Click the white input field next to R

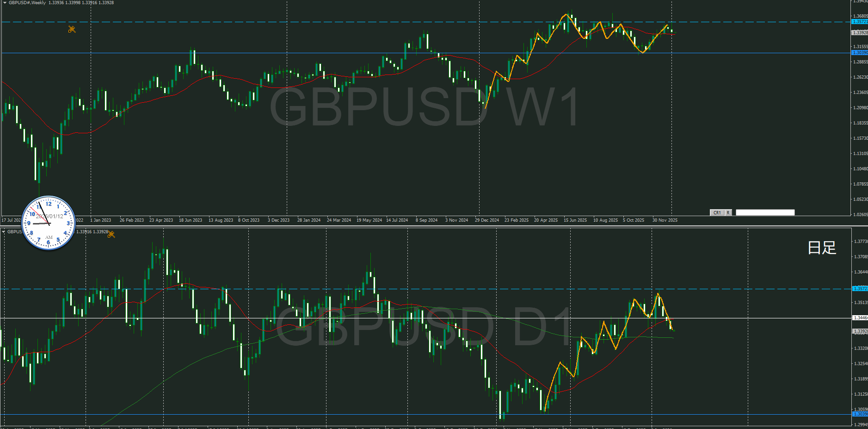point(765,212)
